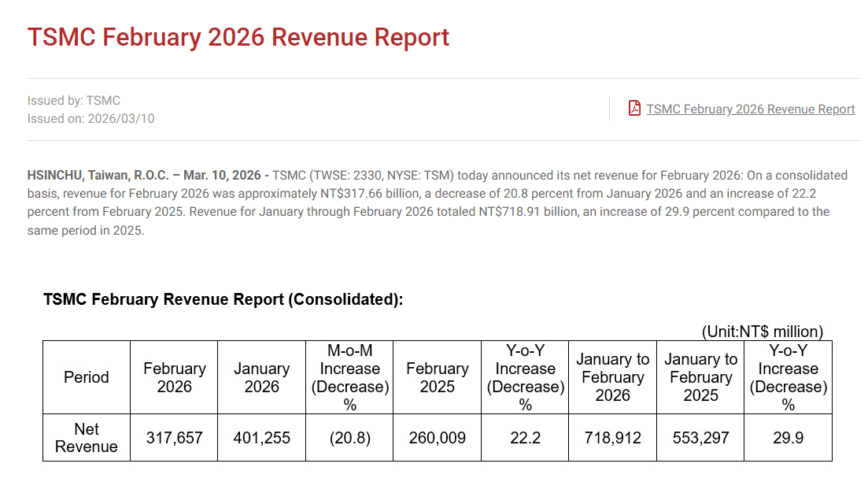Select the M-o-M Increase (Decrease) header

pyautogui.click(x=349, y=377)
